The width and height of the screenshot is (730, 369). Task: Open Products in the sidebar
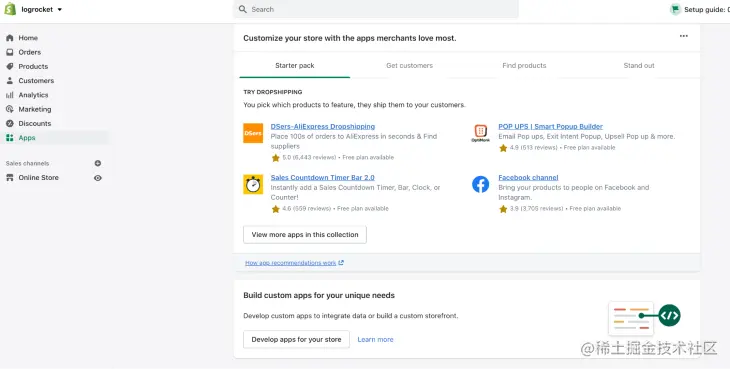pos(33,66)
